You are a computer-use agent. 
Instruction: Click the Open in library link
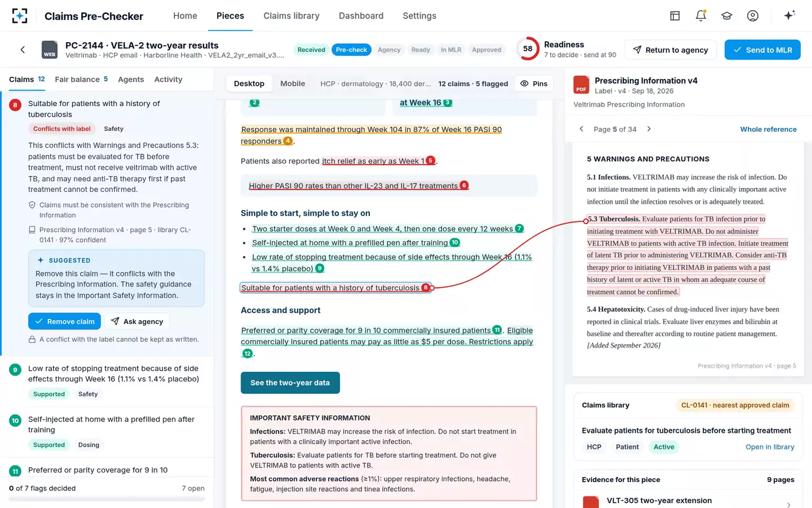[x=770, y=447]
